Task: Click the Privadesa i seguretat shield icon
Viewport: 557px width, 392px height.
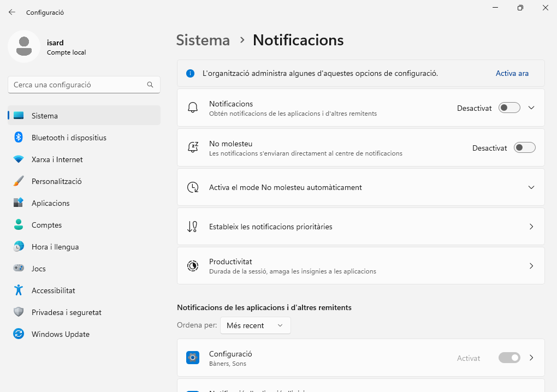Action: click(19, 312)
